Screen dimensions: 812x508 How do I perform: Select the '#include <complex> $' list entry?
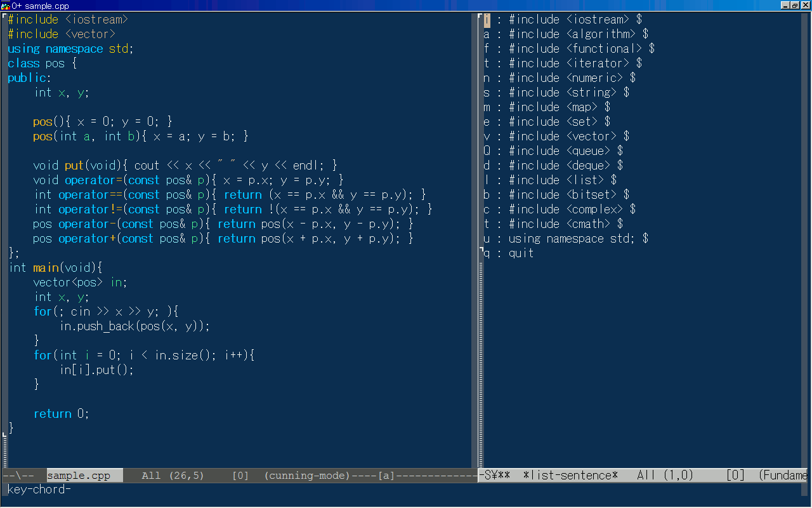tap(560, 210)
